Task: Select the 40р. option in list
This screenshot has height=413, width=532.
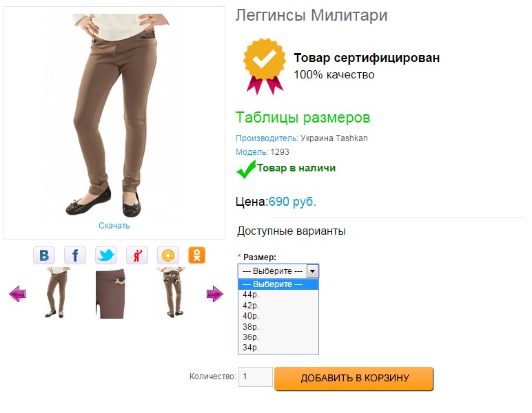Action: coord(251,316)
